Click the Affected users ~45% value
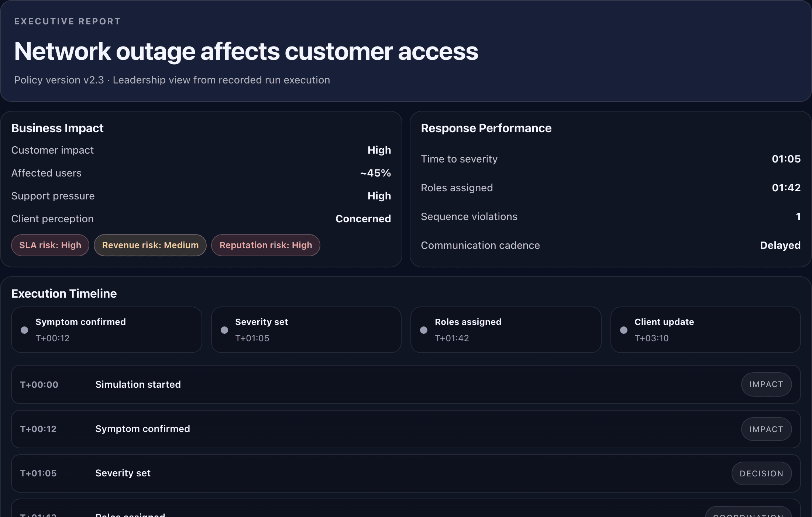Screen dimensions: 812x517 coord(375,173)
